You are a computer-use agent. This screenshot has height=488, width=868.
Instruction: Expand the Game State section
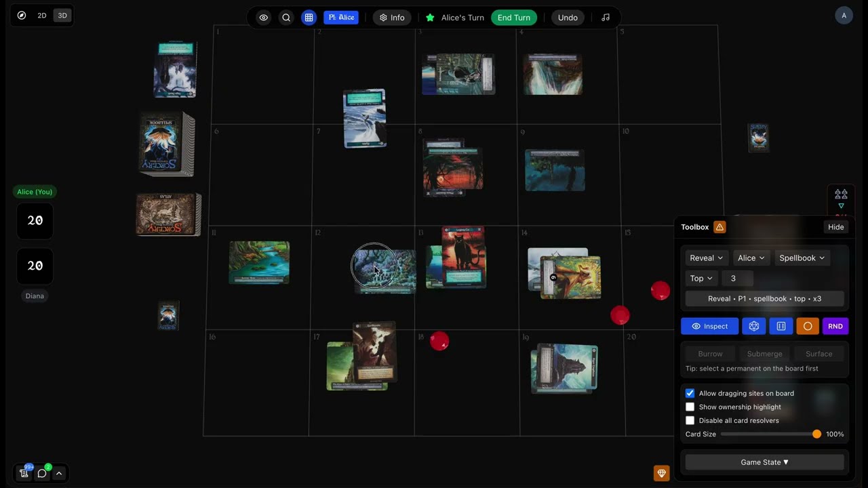[x=764, y=462]
